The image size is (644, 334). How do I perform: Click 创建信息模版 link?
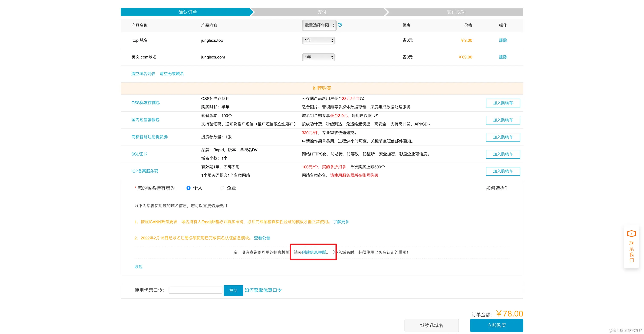[x=314, y=252]
